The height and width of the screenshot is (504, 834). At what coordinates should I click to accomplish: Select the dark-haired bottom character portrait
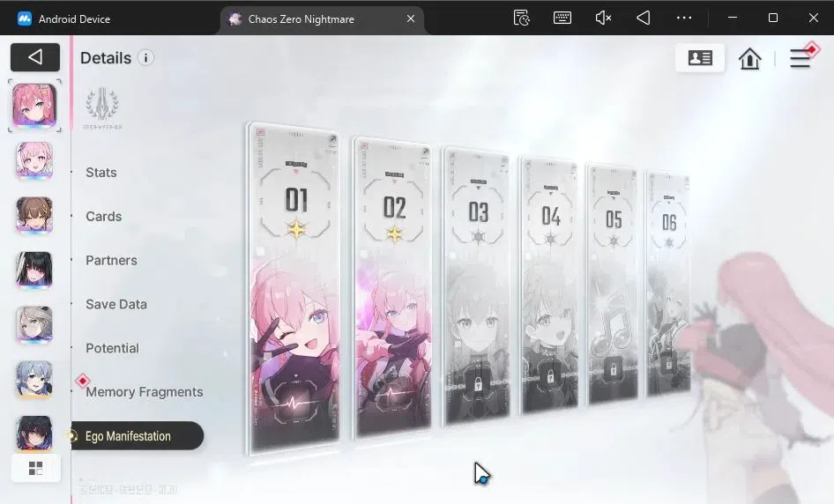(x=34, y=433)
